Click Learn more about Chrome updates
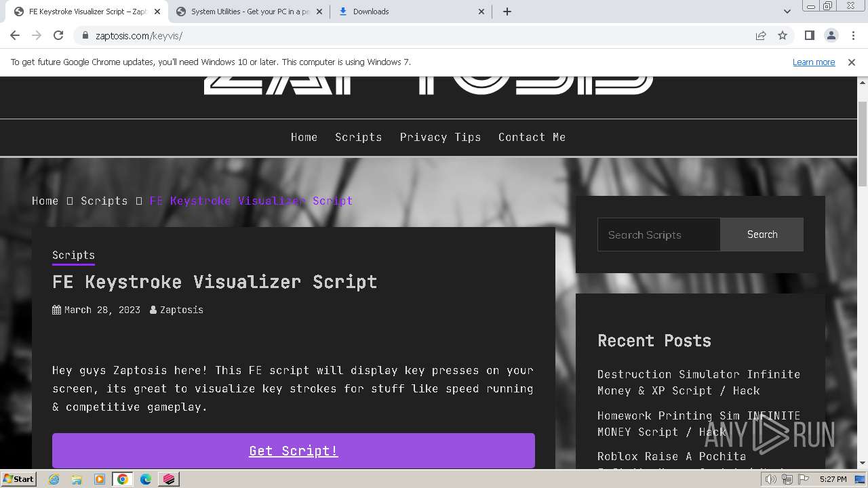This screenshot has height=488, width=868. point(814,62)
